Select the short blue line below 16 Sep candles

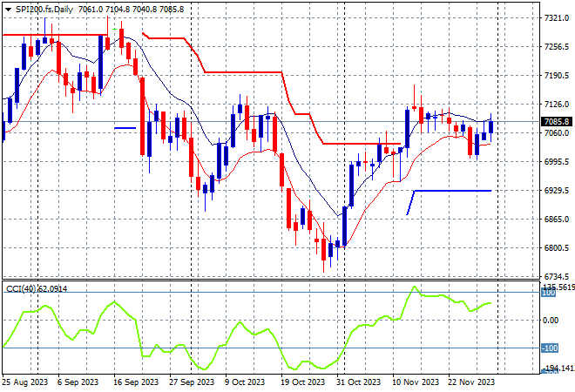[125, 128]
